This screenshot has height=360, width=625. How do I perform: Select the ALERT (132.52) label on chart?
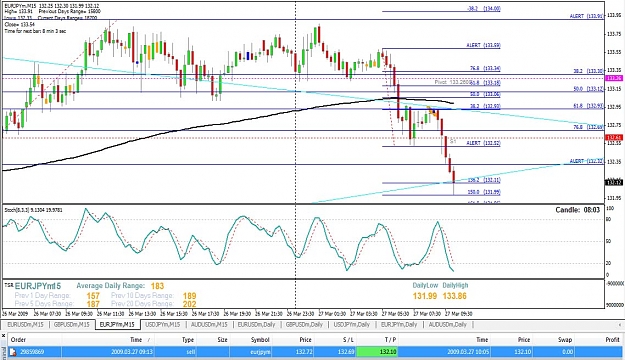pos(483,143)
